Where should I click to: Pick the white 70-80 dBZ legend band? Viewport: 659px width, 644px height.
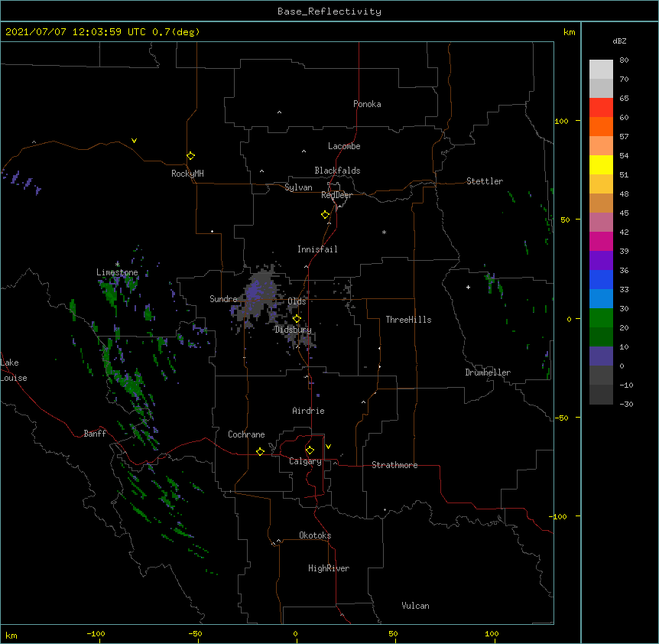tap(601, 69)
